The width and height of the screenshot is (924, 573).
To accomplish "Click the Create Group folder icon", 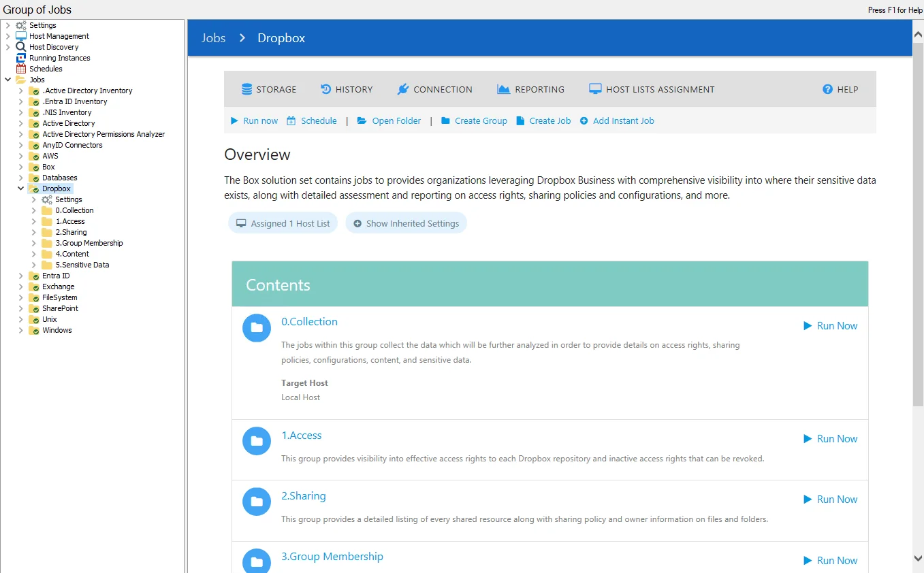I will [445, 121].
